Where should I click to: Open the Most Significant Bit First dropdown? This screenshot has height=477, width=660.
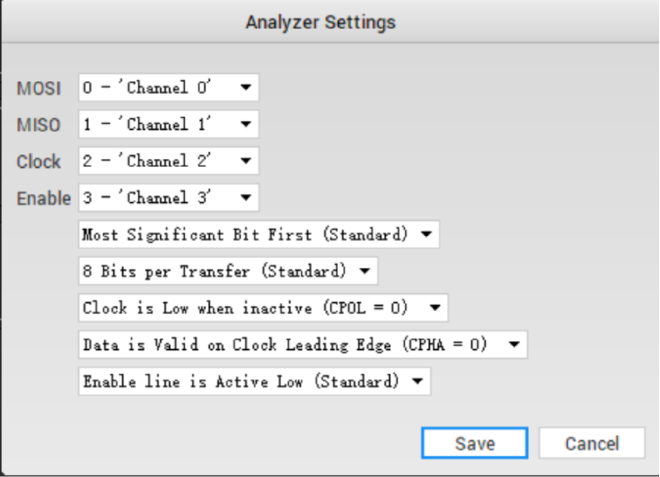tap(258, 235)
